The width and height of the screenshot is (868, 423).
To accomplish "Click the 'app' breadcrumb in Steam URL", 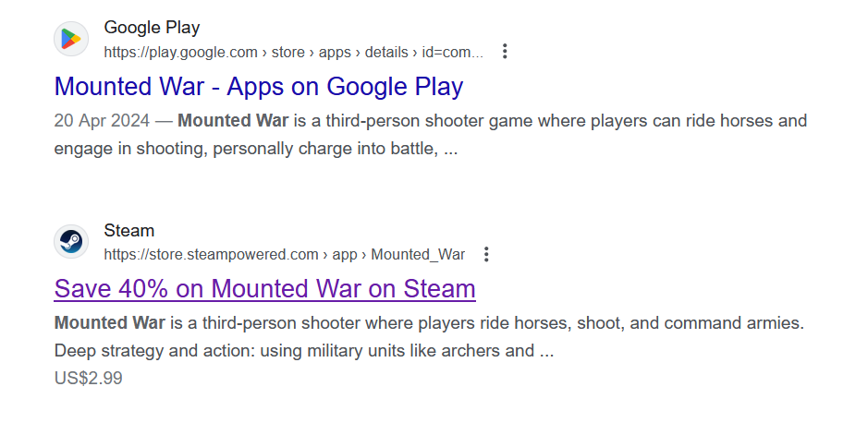I will tap(344, 256).
